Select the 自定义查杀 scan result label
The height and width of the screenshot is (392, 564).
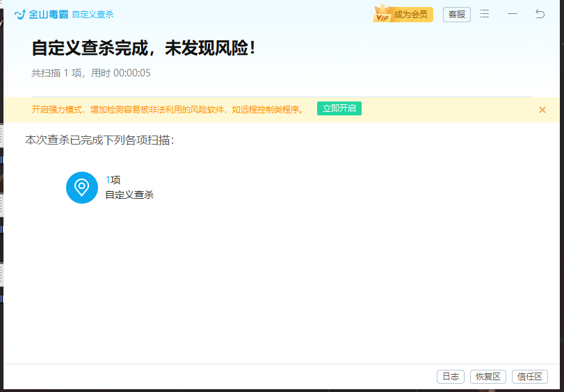[129, 195]
